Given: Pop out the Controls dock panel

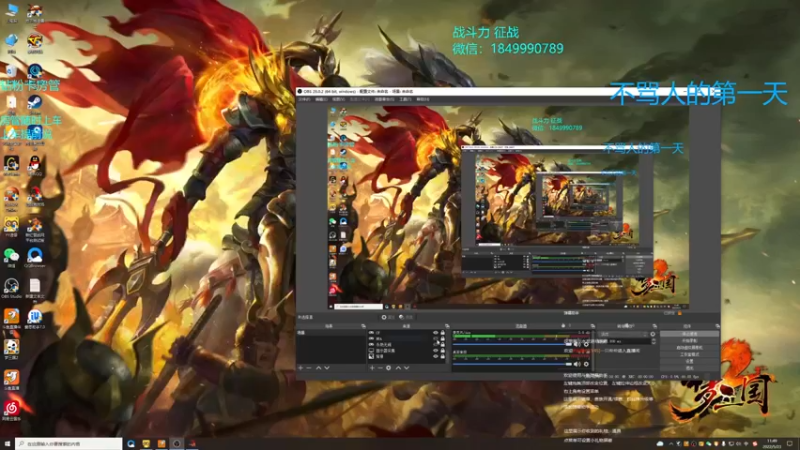Looking at the screenshot, I should (717, 326).
